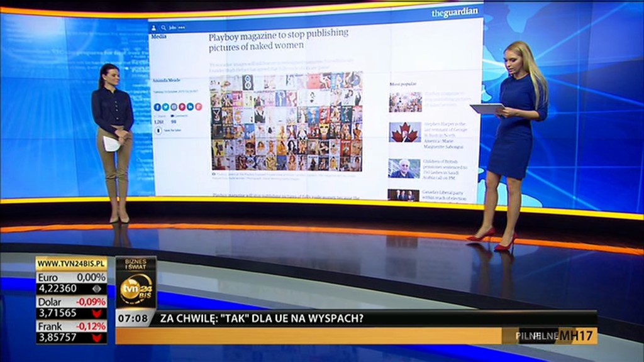Share article via the grey email icon
The height and width of the screenshot is (362, 644).
click(174, 107)
